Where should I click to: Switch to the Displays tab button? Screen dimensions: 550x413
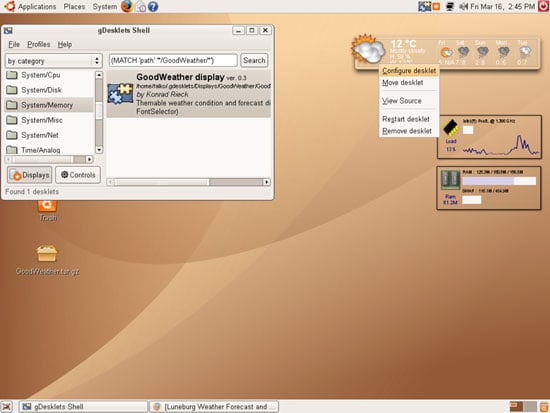pos(30,175)
